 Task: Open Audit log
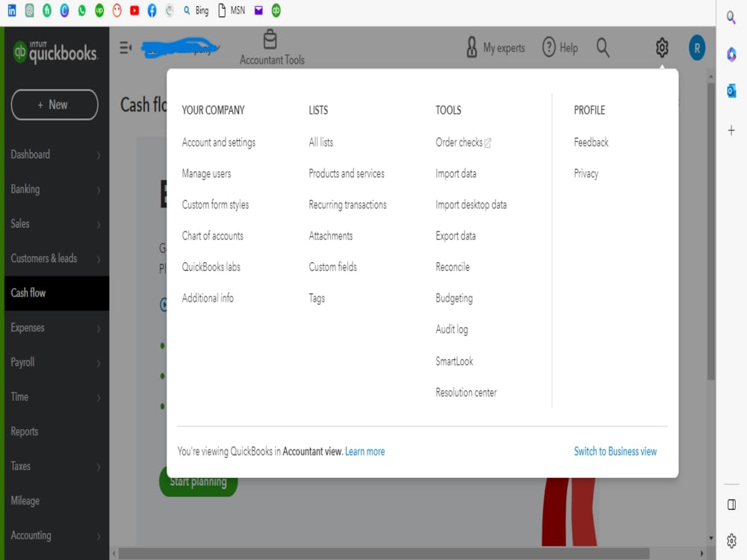[x=452, y=329]
